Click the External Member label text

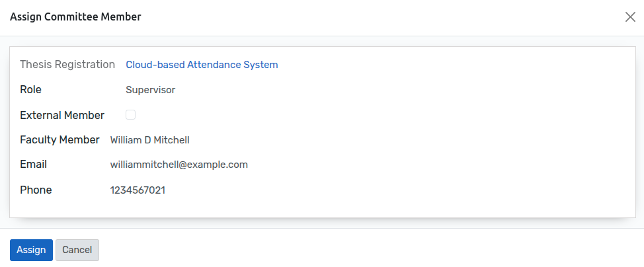point(62,115)
